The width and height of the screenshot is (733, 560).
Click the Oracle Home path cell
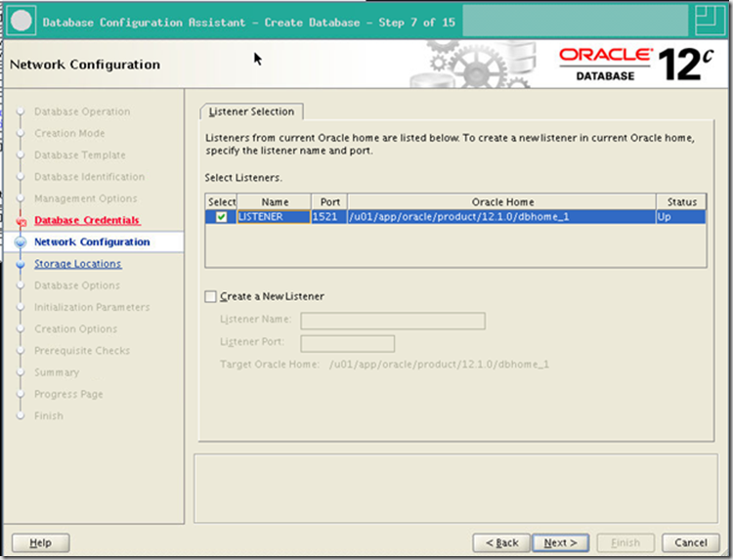point(501,217)
